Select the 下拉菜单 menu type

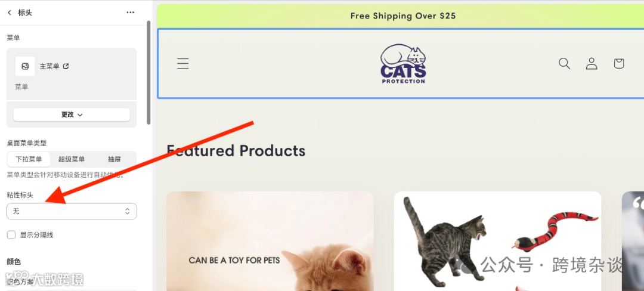[x=29, y=159]
